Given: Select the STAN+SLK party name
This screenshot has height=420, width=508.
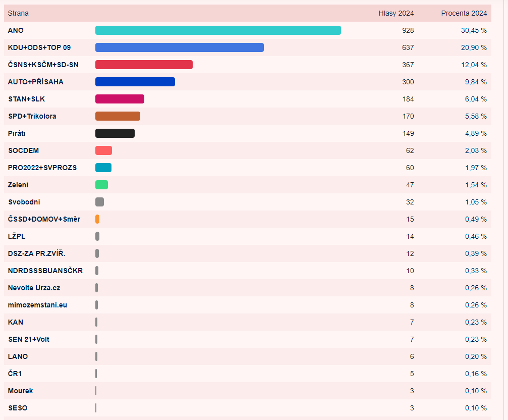Looking at the screenshot, I should tap(27, 99).
